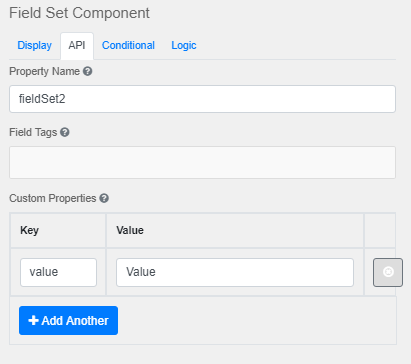Click inside the empty Field Tags box
Image resolution: width=411 pixels, height=364 pixels.
[x=202, y=162]
